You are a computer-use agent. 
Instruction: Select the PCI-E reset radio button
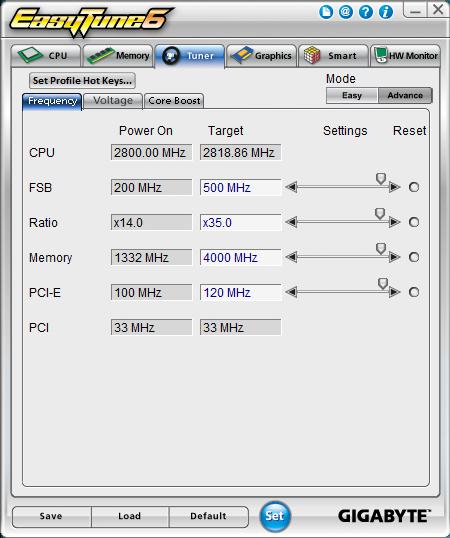pos(414,292)
